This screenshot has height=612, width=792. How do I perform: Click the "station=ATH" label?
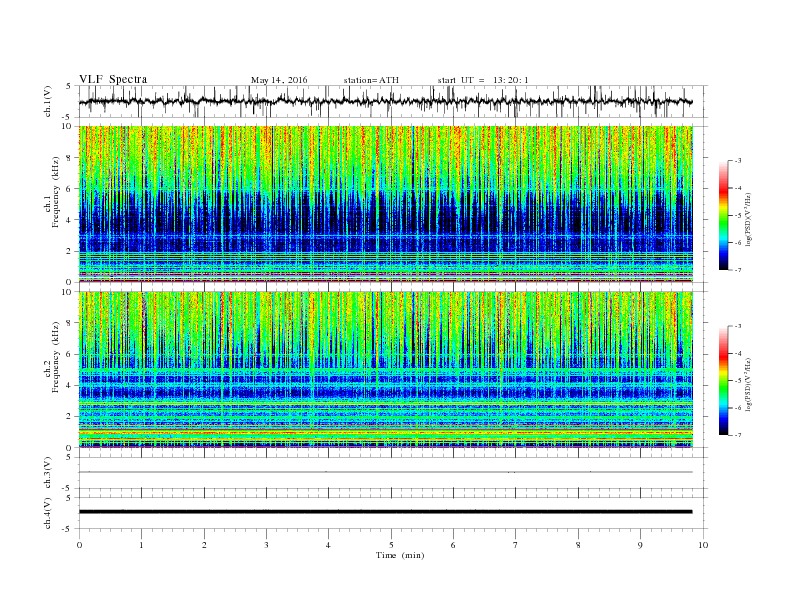coord(371,80)
